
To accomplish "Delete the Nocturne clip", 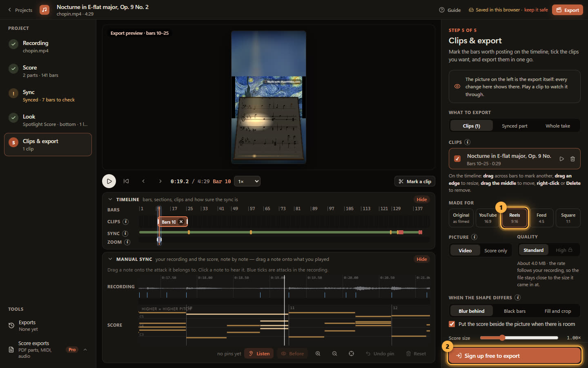I will [572, 159].
